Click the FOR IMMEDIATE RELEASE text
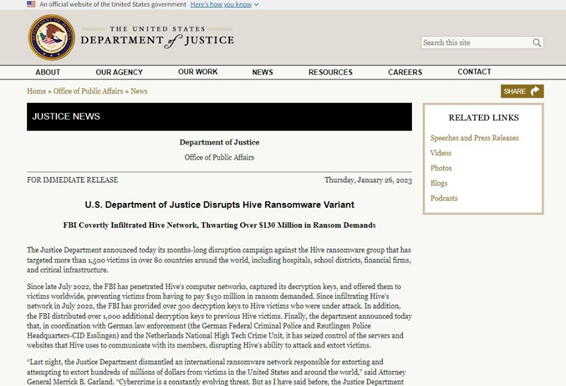566x386 pixels. point(72,180)
